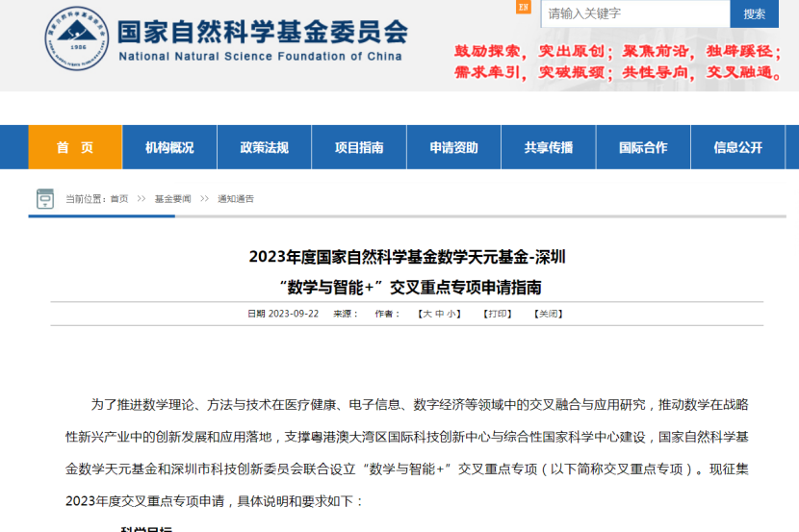Open the 政策法规 menu

click(264, 147)
